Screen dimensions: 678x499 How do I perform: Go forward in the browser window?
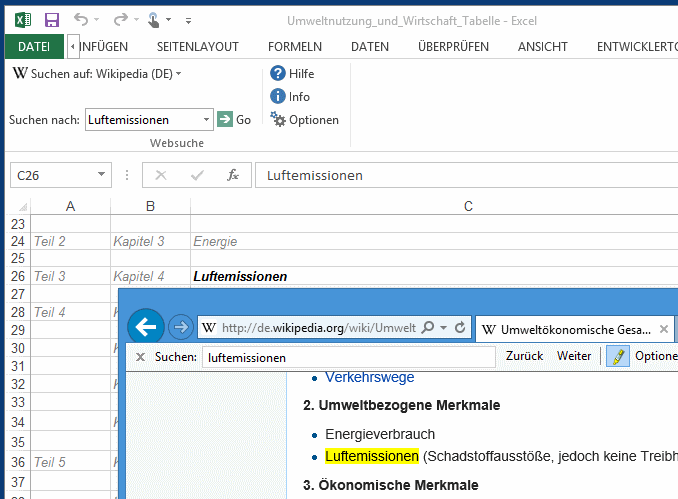tap(181, 327)
